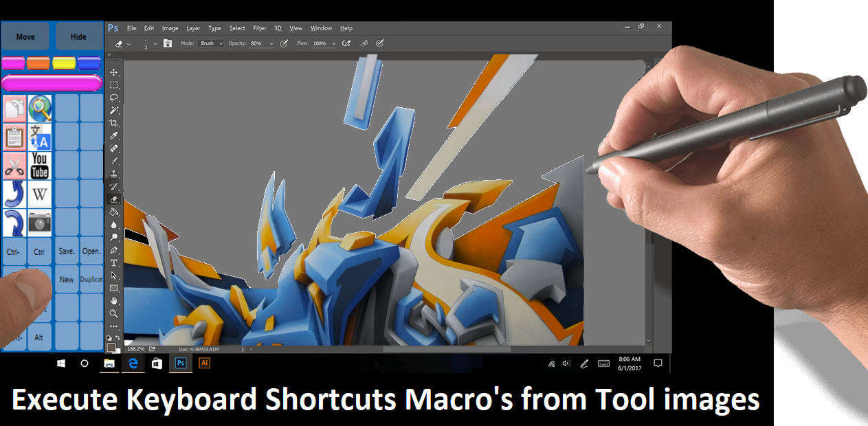This screenshot has height=426, width=868.
Task: Select the Dodge tool
Action: (114, 237)
